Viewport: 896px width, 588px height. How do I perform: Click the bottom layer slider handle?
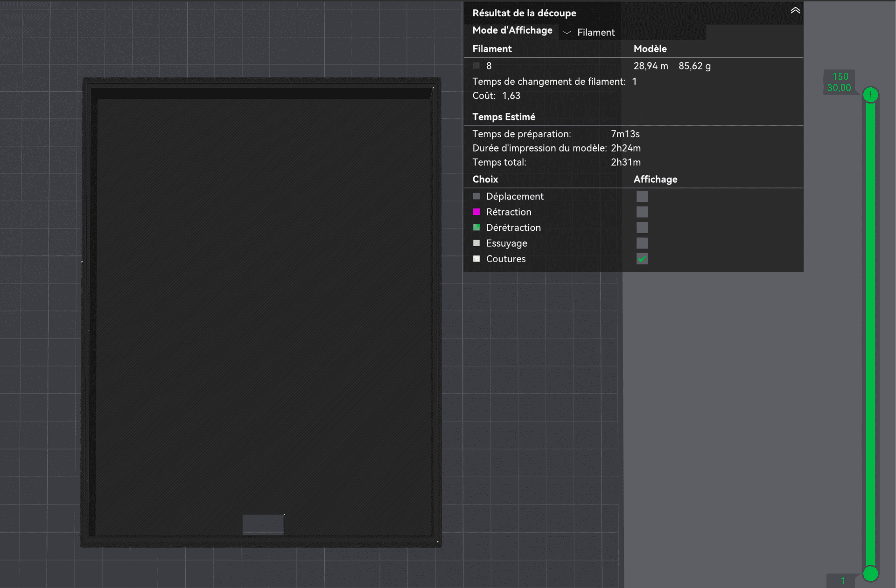(870, 574)
